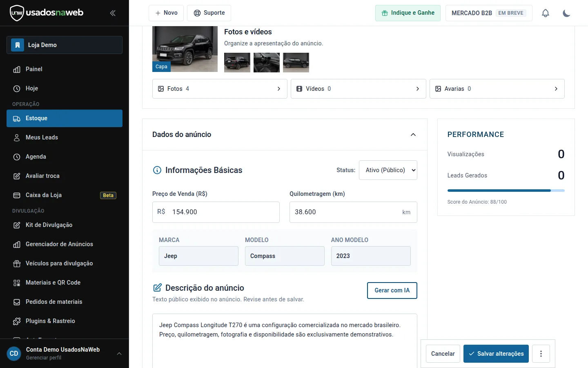Viewport: 588px width, 368px height.
Task: Click the Beta badge
Action: pos(108,195)
